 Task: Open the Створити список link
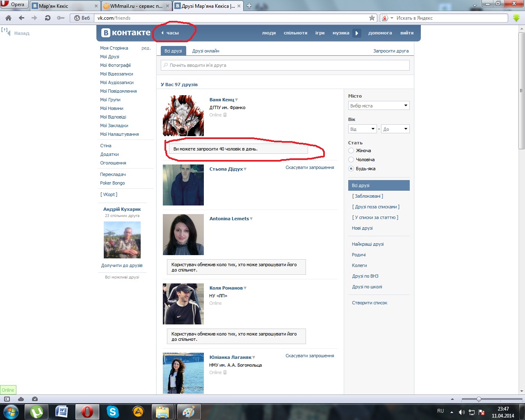[370, 303]
